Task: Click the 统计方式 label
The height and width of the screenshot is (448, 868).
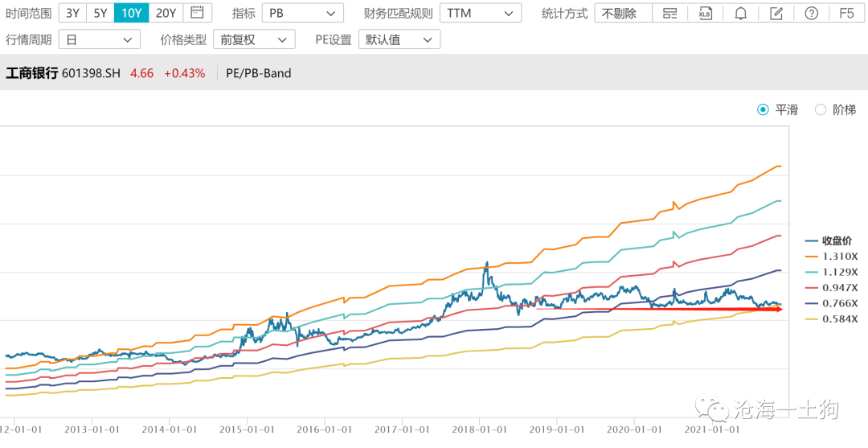Action: click(565, 14)
